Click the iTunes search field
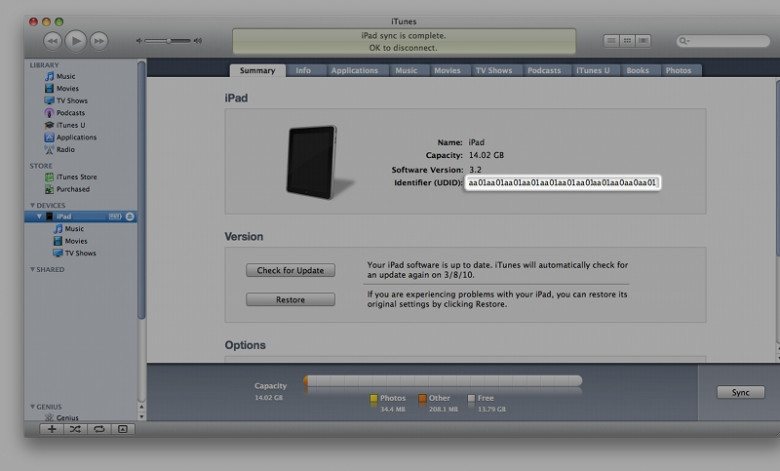Image resolution: width=780 pixels, height=471 pixels. point(723,41)
